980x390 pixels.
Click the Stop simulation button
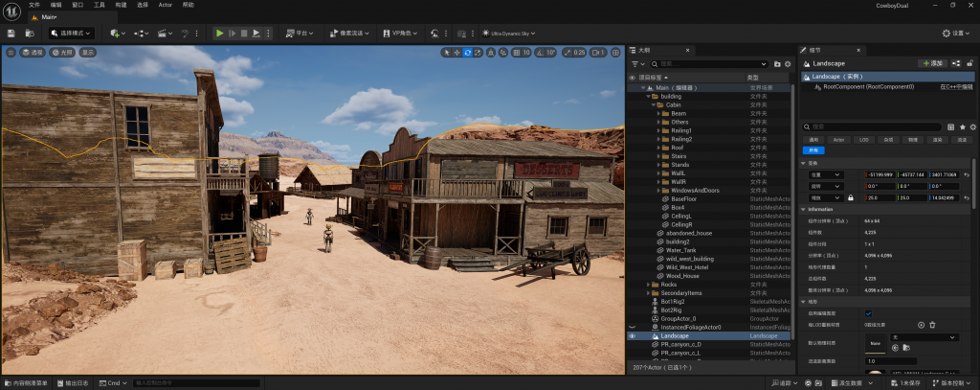click(244, 33)
